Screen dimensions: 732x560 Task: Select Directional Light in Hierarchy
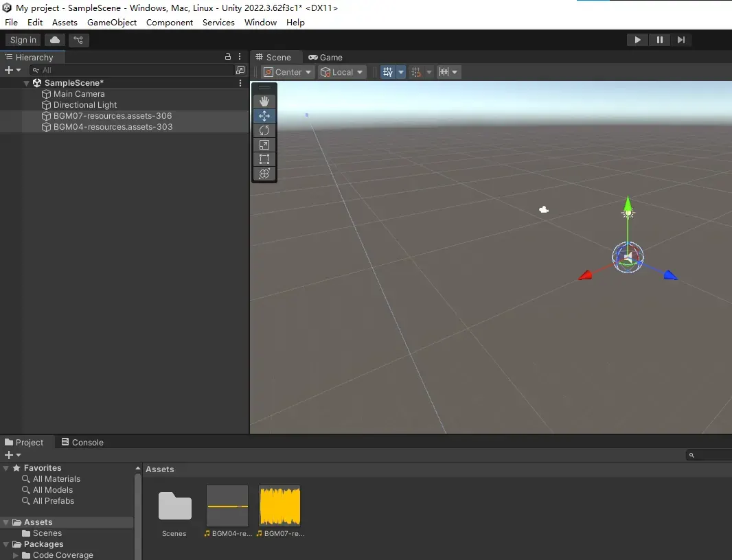[84, 105]
